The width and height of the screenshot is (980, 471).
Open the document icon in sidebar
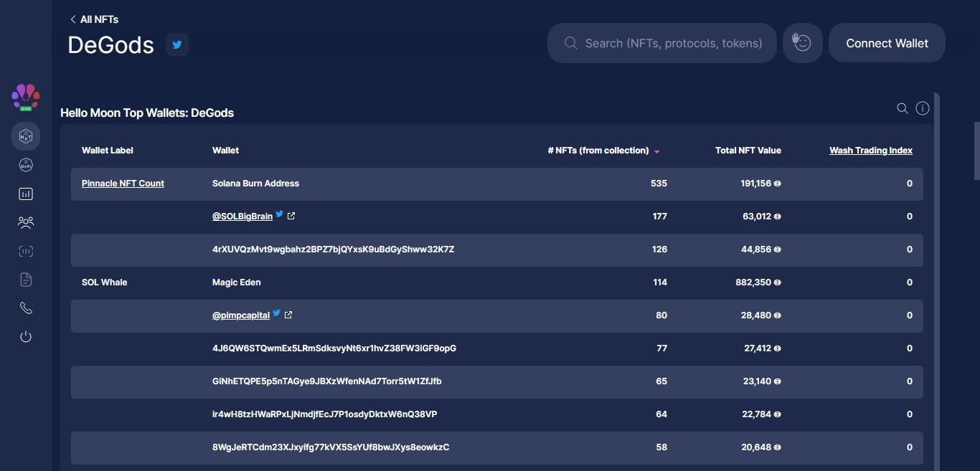click(26, 280)
